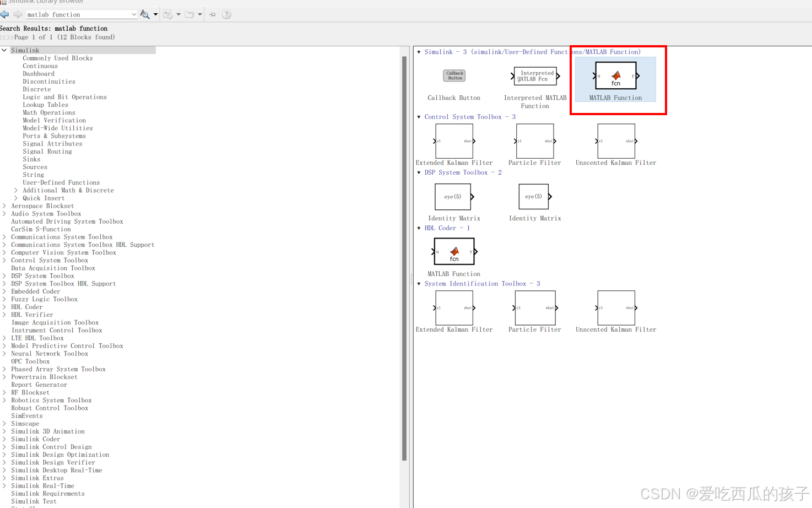Image resolution: width=812 pixels, height=508 pixels.
Task: Open the search history dropdown in the field
Action: click(134, 14)
